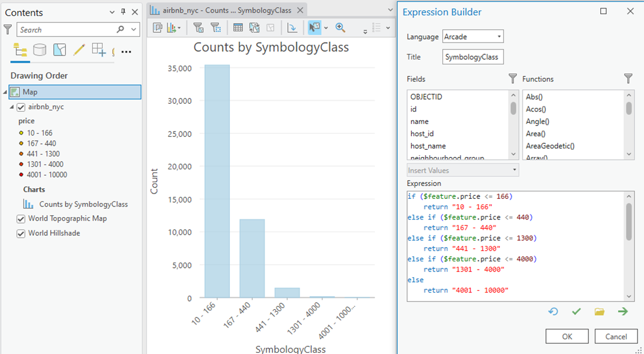Image resolution: width=644 pixels, height=354 pixels.
Task: Open a saved expression via the folder icon
Action: [600, 312]
